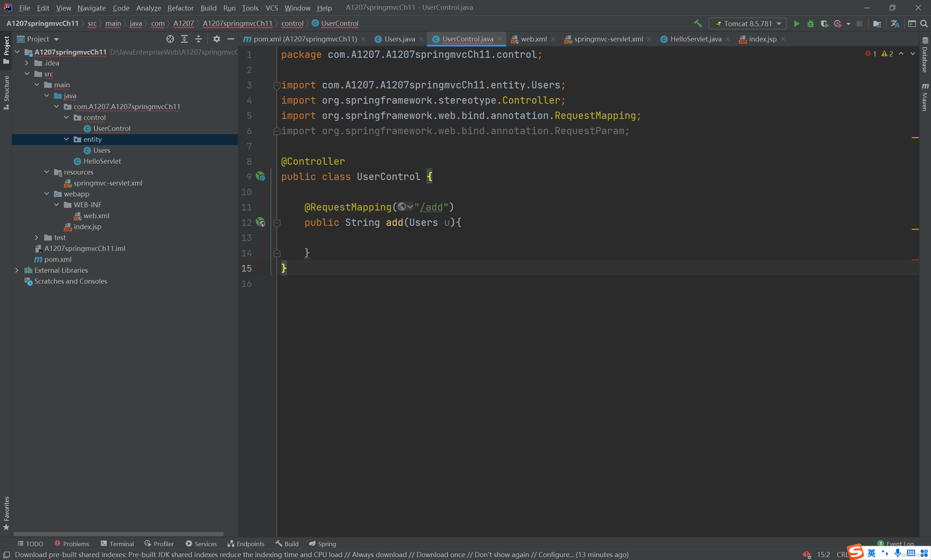Open Structure tool window on left
Image resolution: width=931 pixels, height=560 pixels.
pyautogui.click(x=6, y=92)
